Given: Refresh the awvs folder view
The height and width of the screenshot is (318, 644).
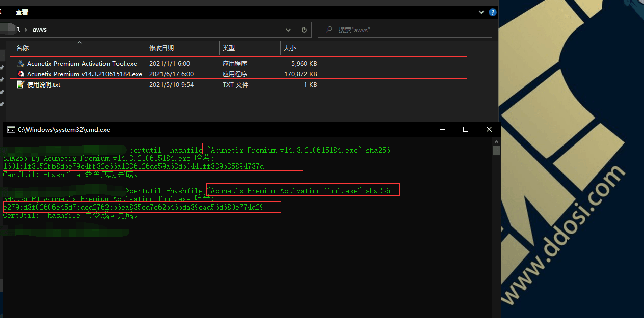Looking at the screenshot, I should click(304, 30).
